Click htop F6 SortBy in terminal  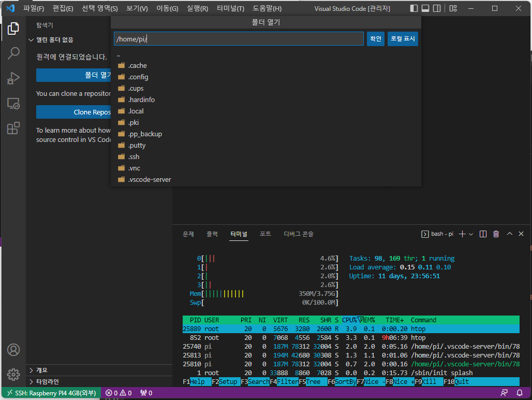(342, 382)
